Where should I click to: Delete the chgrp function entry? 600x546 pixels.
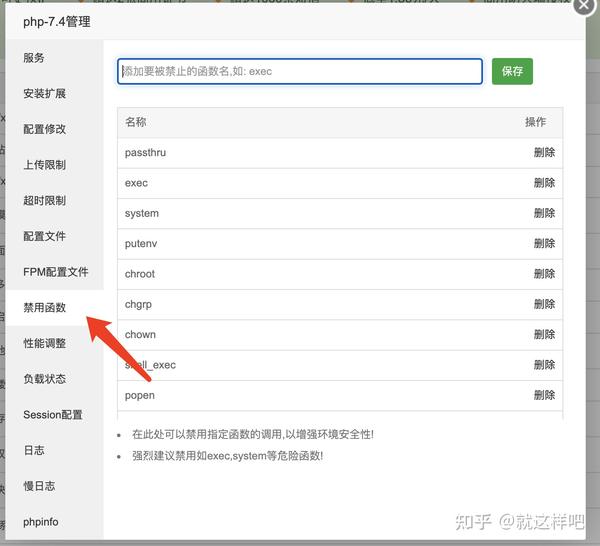[544, 304]
